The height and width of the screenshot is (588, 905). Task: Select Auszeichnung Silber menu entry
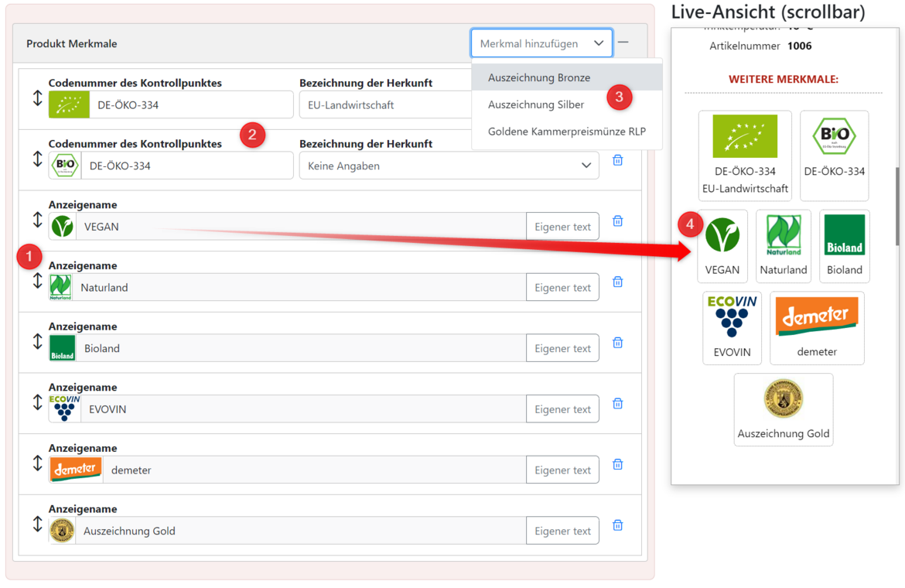567,104
